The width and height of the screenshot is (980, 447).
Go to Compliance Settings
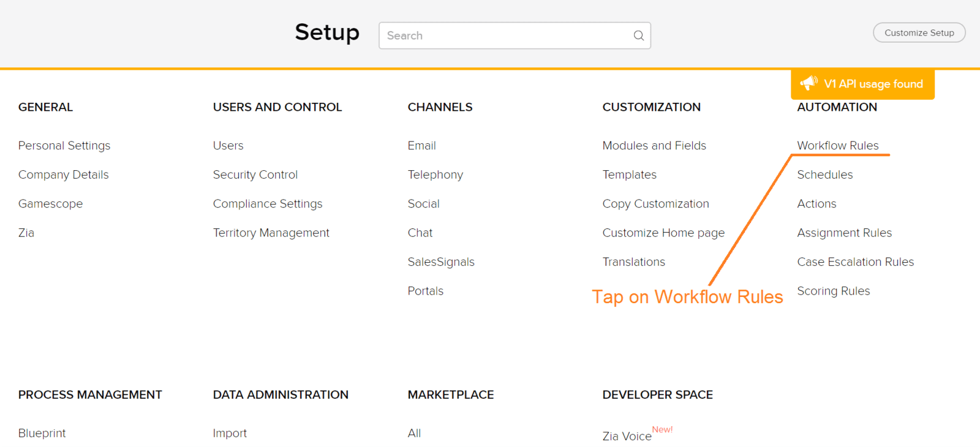click(x=268, y=204)
